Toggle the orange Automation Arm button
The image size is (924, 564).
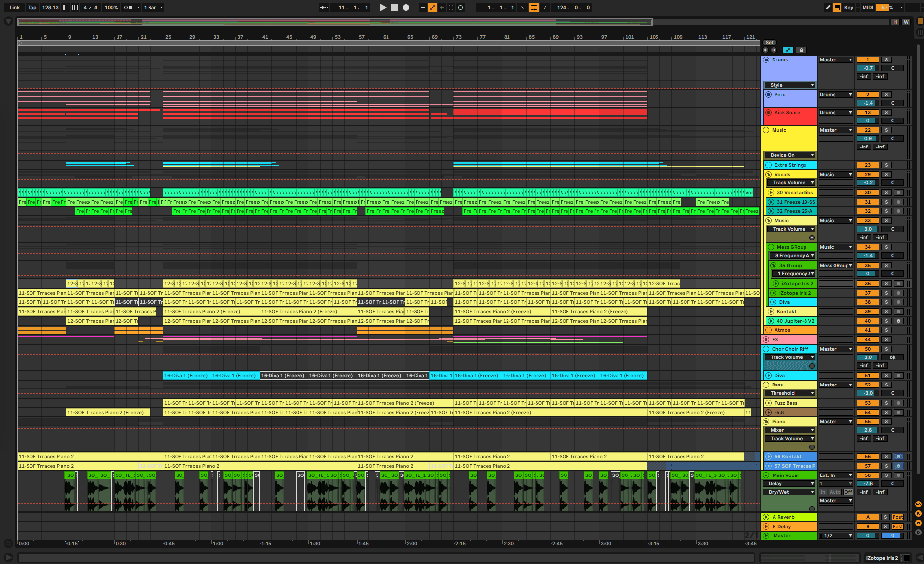pos(432,7)
